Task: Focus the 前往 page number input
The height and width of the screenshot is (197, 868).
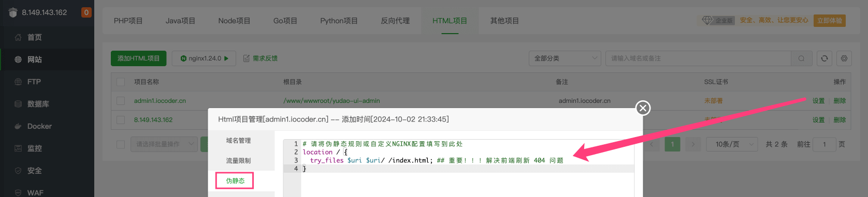Action: (824, 144)
